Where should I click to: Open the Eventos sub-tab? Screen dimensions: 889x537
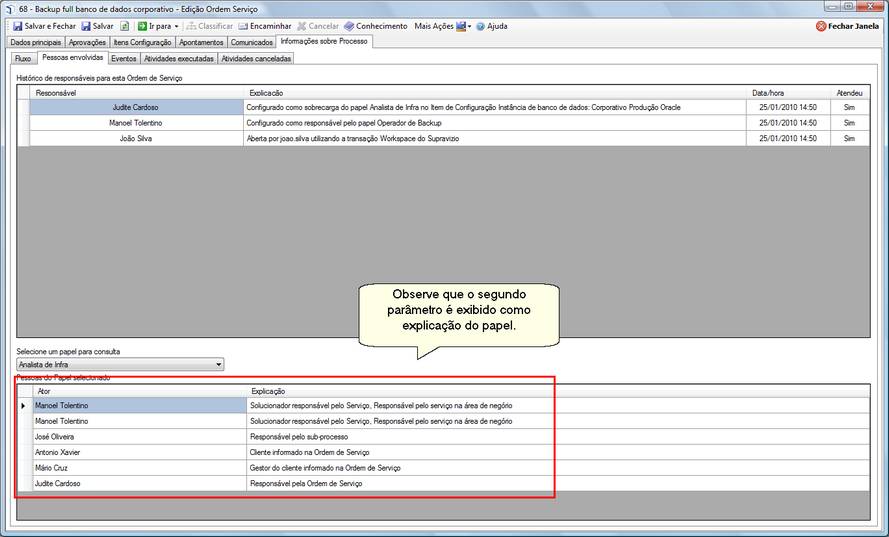(124, 58)
